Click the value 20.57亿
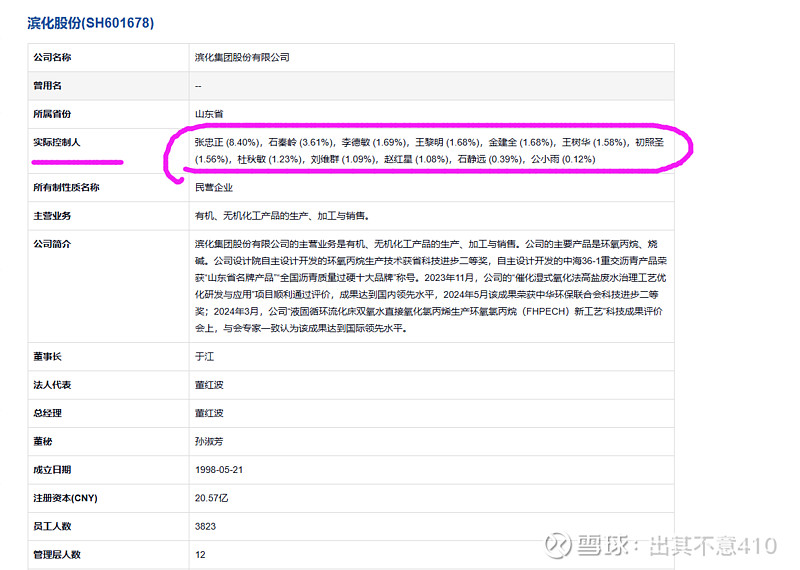This screenshot has height=570, width=800. pos(211,498)
